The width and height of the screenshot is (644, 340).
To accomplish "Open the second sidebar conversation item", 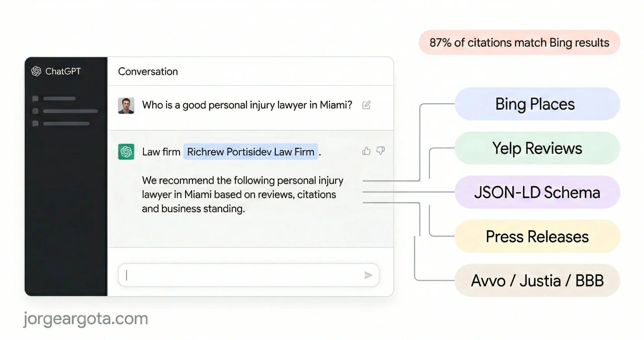I will (70, 111).
